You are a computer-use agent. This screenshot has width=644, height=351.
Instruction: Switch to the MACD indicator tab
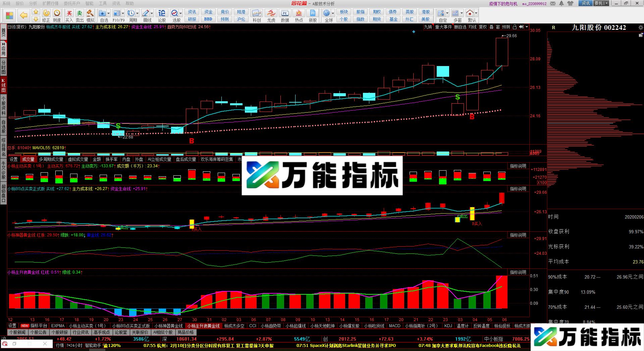pos(394,326)
